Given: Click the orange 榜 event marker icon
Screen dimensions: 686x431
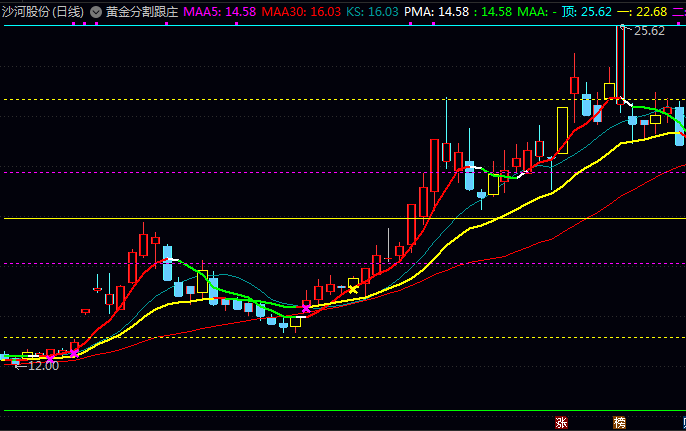Looking at the screenshot, I should 620,423.
